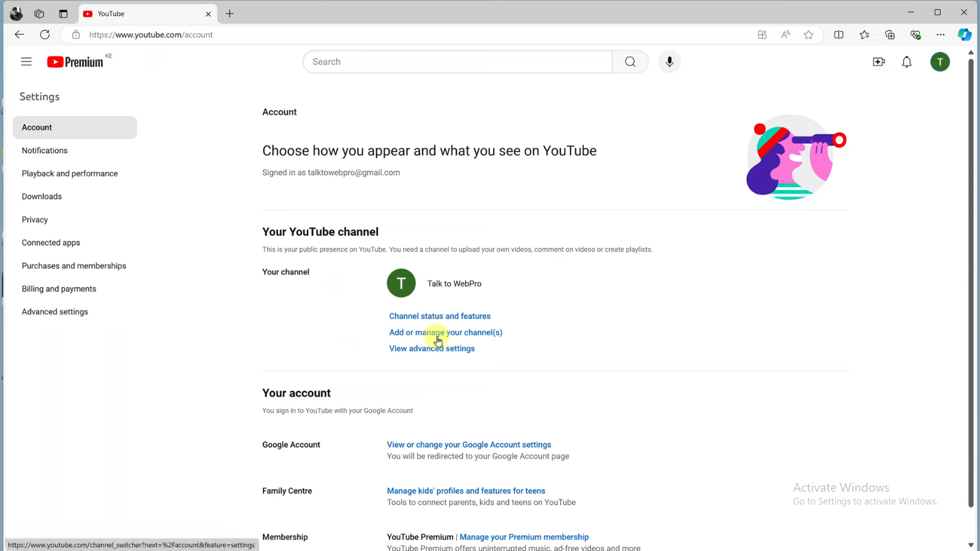Open browser profile picture icon
The height and width of the screenshot is (551, 980).
(x=17, y=13)
